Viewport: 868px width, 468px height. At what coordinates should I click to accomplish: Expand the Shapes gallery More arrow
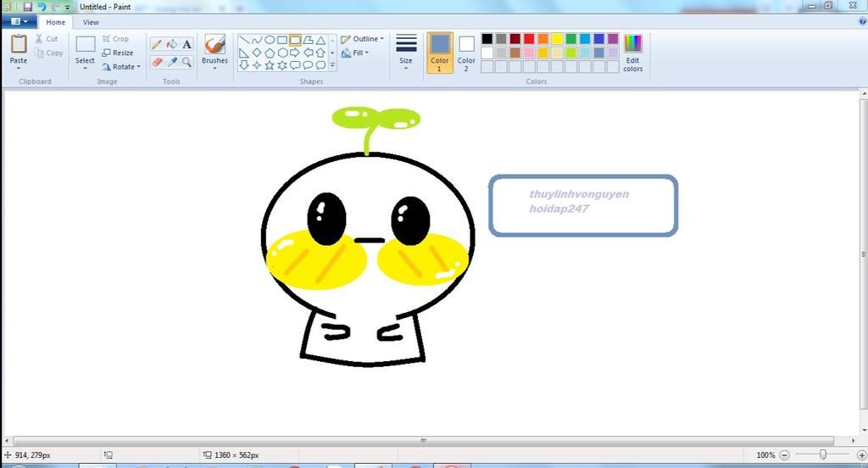pyautogui.click(x=332, y=64)
